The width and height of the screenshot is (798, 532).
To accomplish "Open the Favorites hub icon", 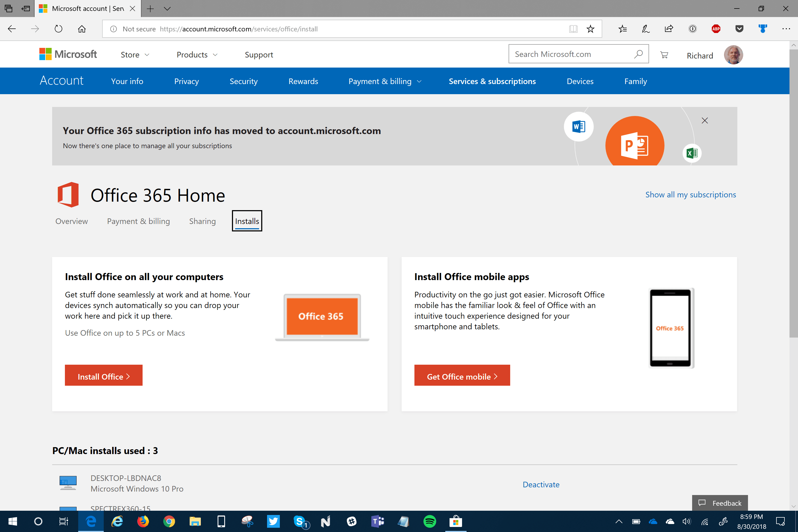I will coord(622,29).
